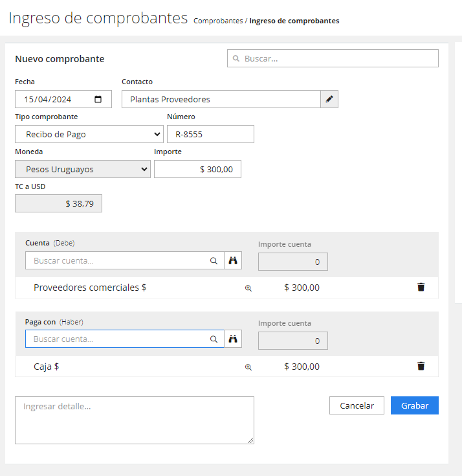Delete the Caja row with trash icon

(x=421, y=366)
